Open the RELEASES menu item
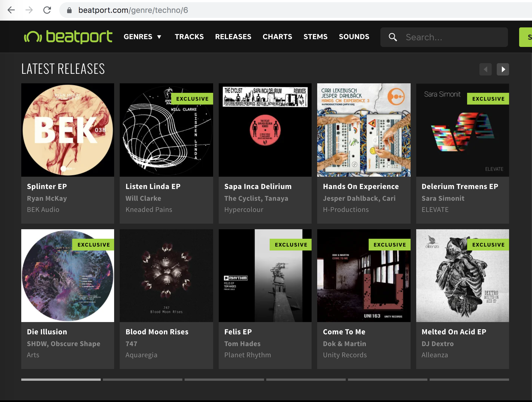Image resolution: width=532 pixels, height=402 pixels. tap(233, 37)
